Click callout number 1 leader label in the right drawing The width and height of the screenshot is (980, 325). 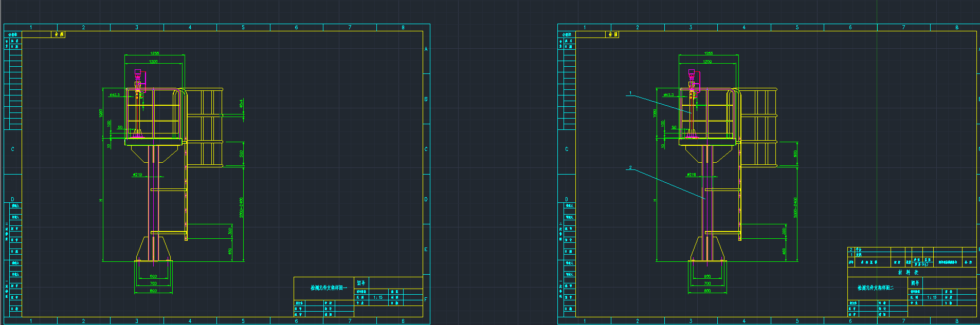pyautogui.click(x=630, y=94)
